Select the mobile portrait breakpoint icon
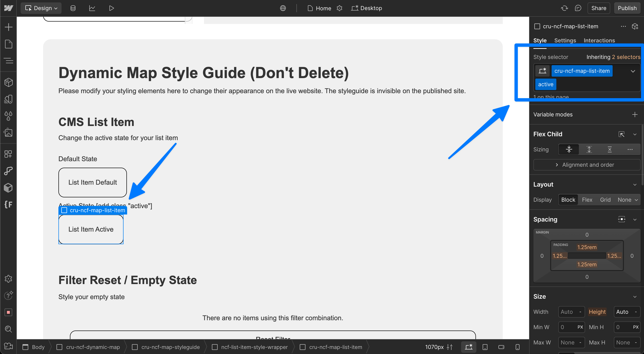Viewport: 644px width, 354px height. point(518,347)
